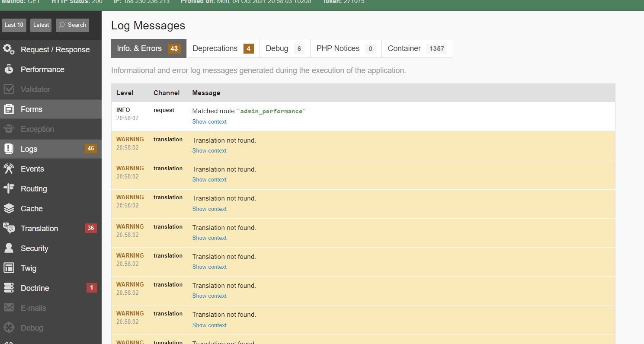Show context for the sixth translation warning
This screenshot has width=644, height=344.
[209, 296]
